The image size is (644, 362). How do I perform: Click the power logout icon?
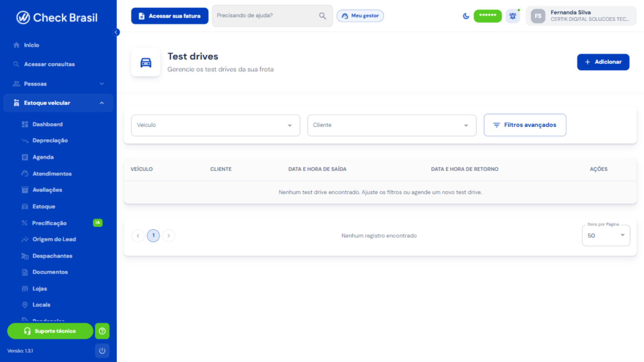[102, 351]
